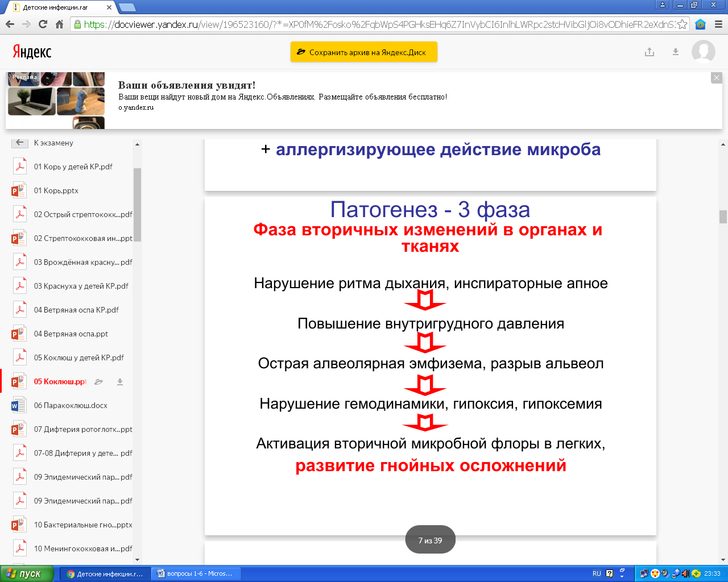Screen dimensions: 728x582
Task: Open Chrome hamburger menu
Action: (x=718, y=24)
